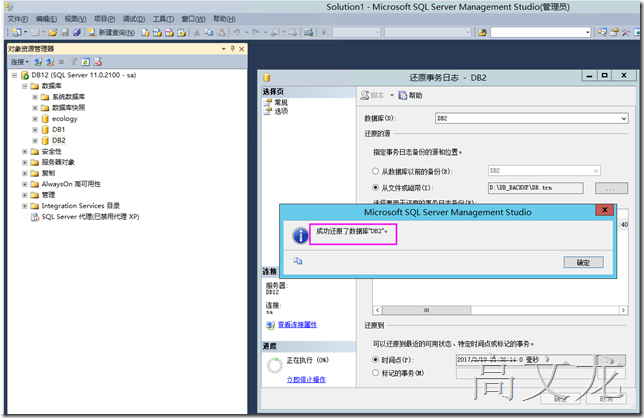The width and height of the screenshot is (644, 418).
Task: Click the Save All toolbar icon
Action: coord(77,32)
